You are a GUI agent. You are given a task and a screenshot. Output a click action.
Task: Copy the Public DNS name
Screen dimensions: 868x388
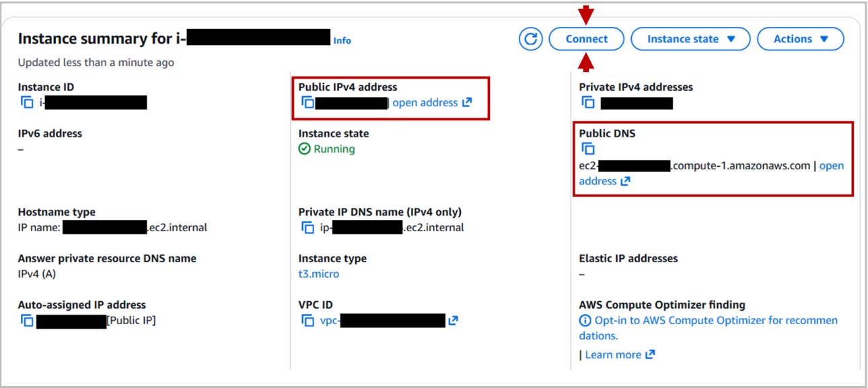pos(589,149)
